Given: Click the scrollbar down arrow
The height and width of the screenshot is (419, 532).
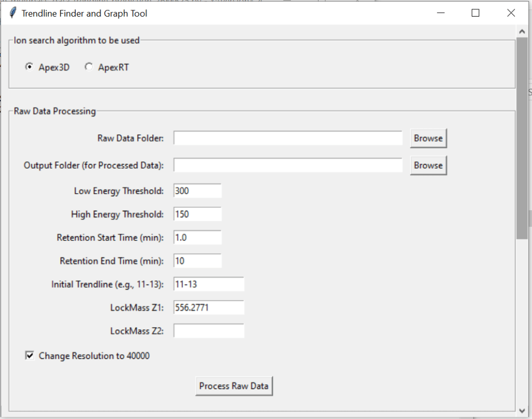Looking at the screenshot, I should 522,410.
